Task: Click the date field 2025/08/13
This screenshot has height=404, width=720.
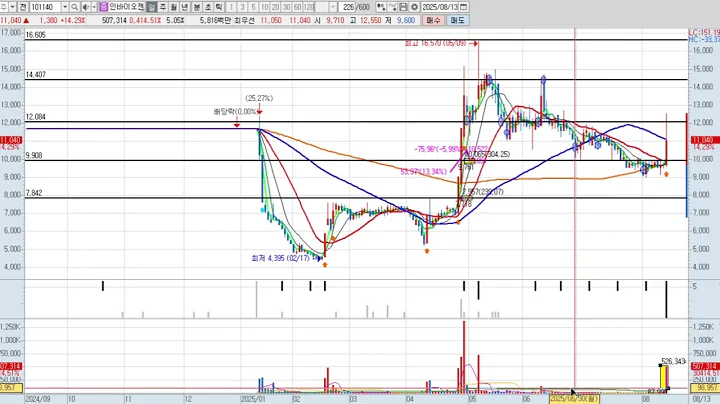Action: click(440, 7)
